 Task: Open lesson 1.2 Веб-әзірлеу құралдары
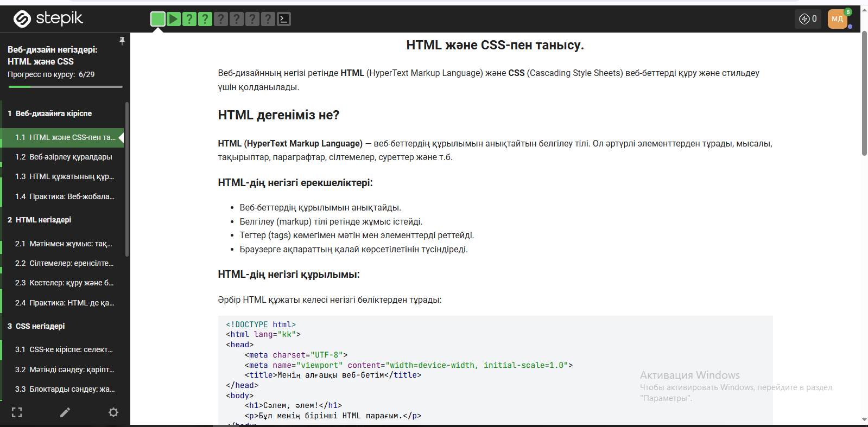coord(63,157)
